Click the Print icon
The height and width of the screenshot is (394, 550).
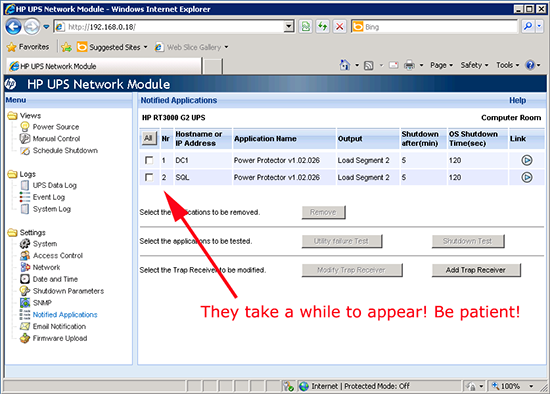(x=409, y=65)
